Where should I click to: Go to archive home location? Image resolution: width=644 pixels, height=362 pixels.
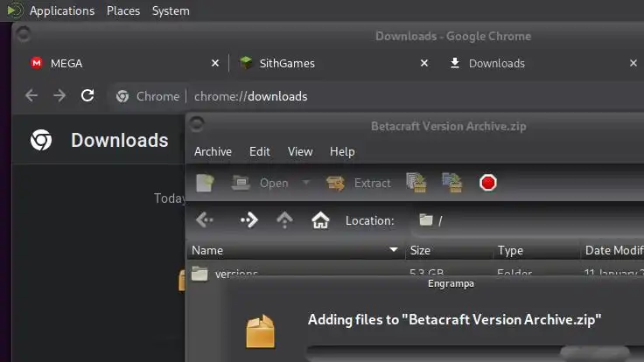320,220
